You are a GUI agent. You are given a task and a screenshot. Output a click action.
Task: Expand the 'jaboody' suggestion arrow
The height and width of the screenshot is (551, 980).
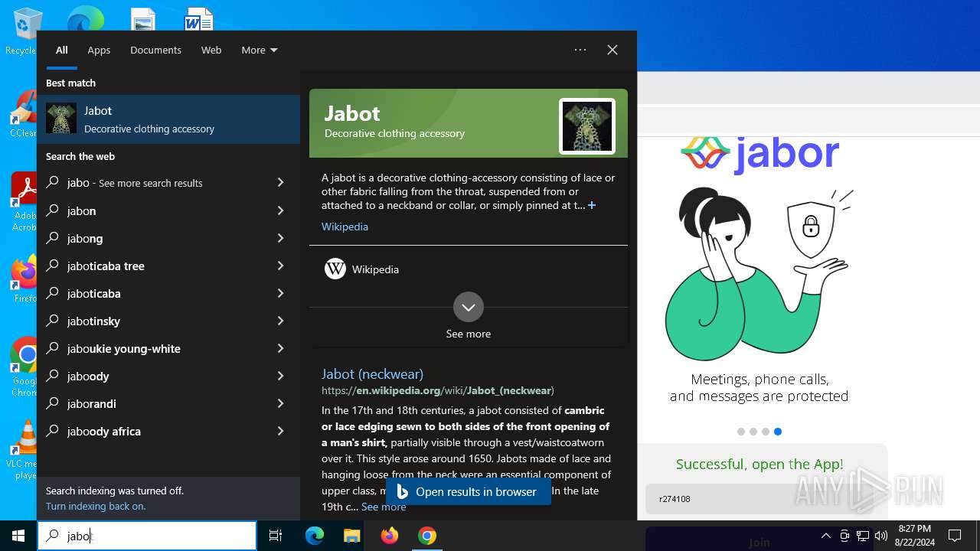[280, 376]
